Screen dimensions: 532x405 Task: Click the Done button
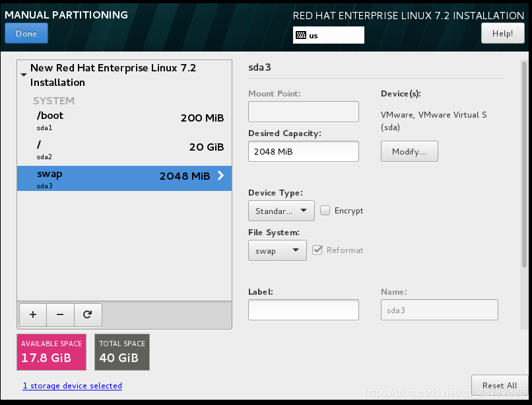[26, 33]
